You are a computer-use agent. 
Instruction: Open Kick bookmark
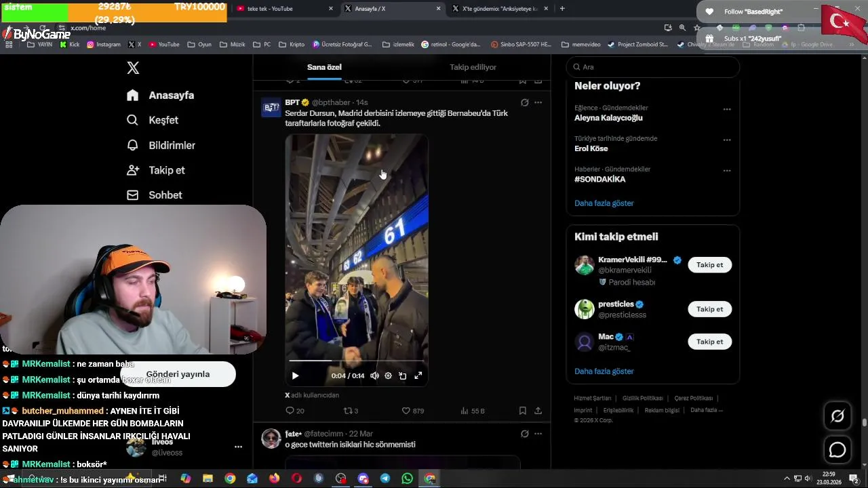(x=69, y=45)
